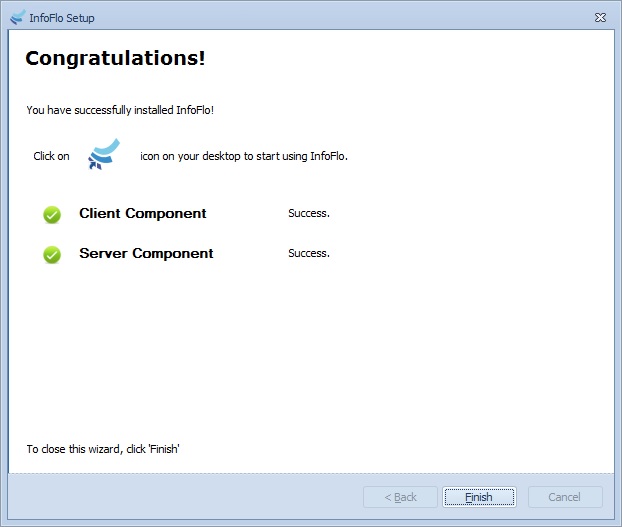This screenshot has height=527, width=622.
Task: Click the InfoFlo logo in the title bar
Action: click(16, 17)
